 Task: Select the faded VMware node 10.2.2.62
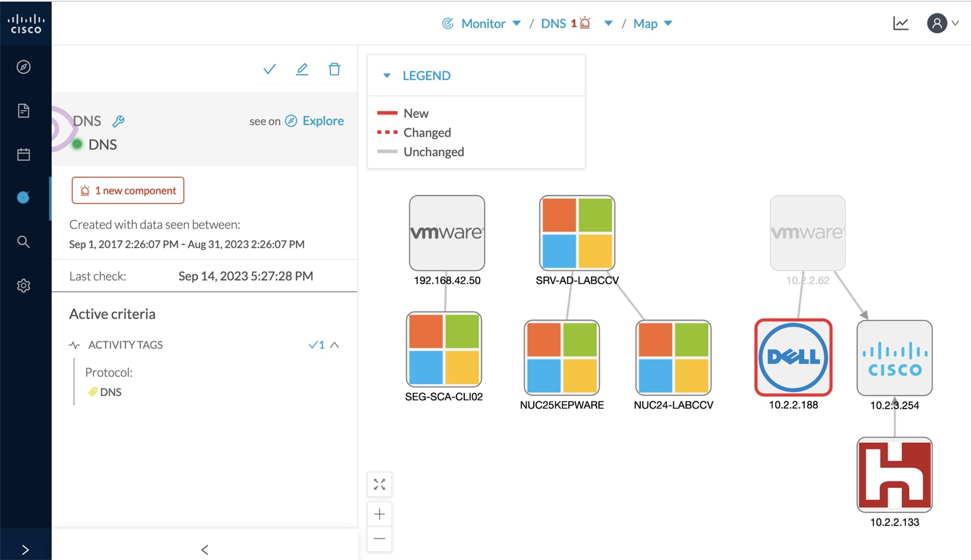pyautogui.click(x=808, y=233)
